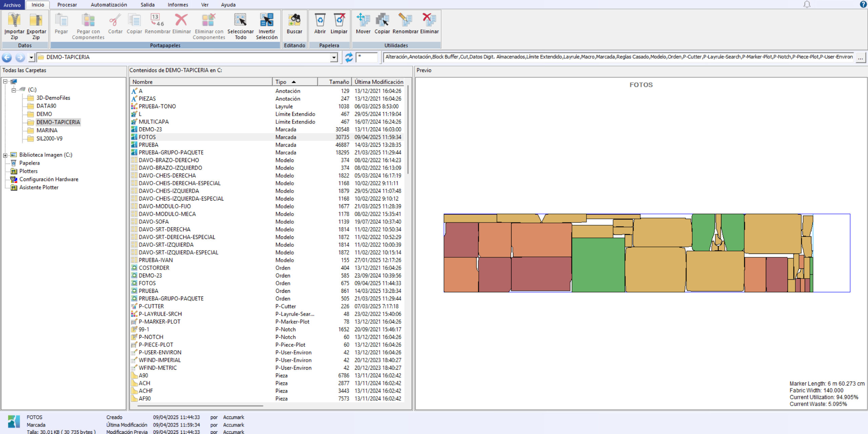The image size is (868, 434).
Task: Select the MARINA folder in the tree
Action: (x=47, y=131)
